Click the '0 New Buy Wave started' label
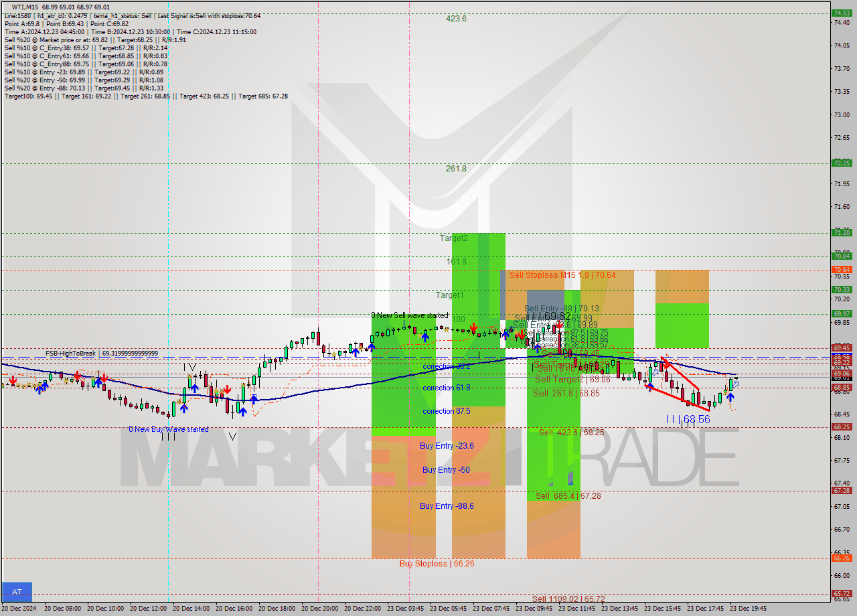Screen dimensions: 857x616 pyautogui.click(x=169, y=429)
